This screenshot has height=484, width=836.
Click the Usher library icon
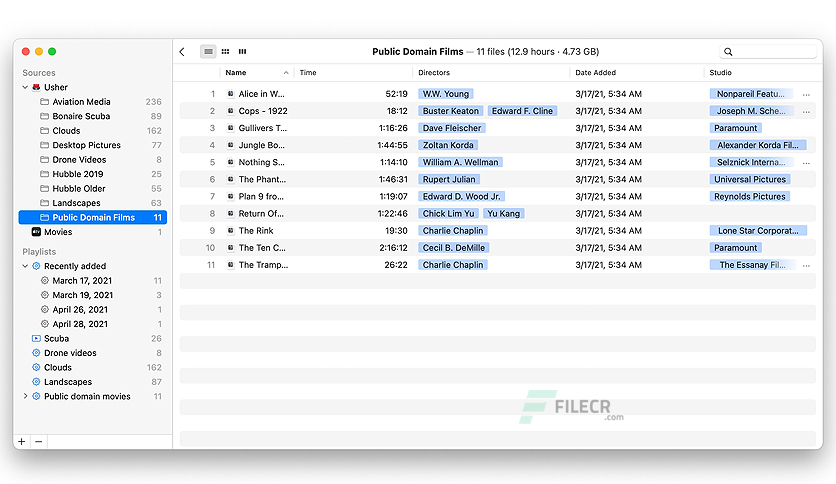36,87
